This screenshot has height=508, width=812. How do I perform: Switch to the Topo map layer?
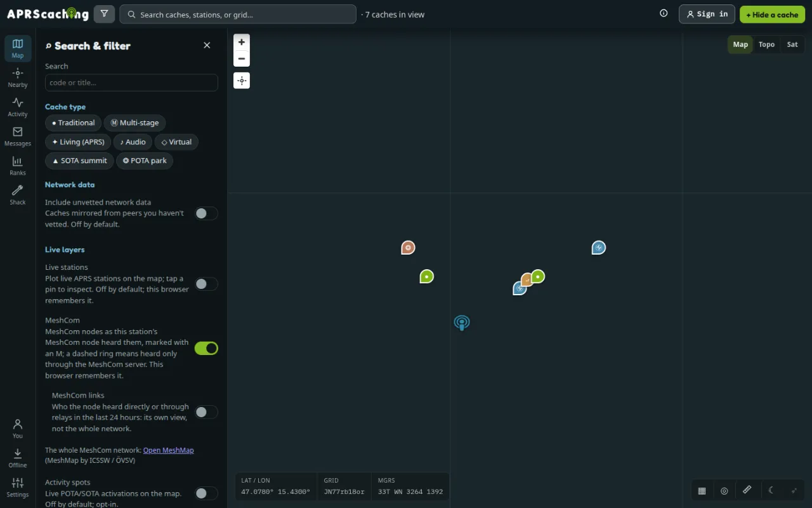[x=766, y=44]
